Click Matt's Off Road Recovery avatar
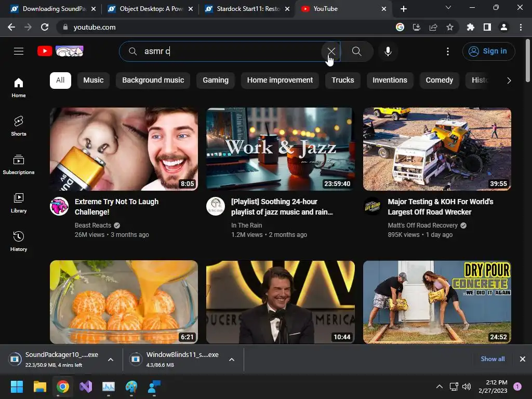Image resolution: width=532 pixels, height=399 pixels. click(x=372, y=206)
